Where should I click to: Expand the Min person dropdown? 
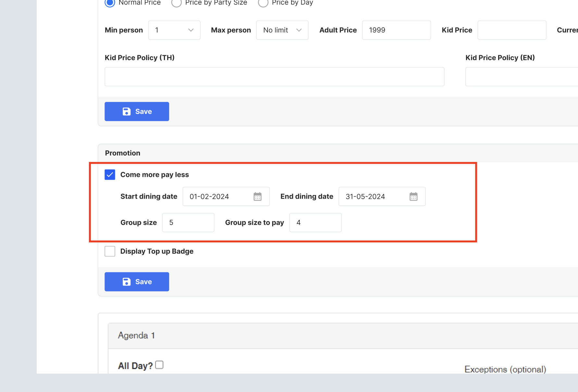click(x=174, y=30)
